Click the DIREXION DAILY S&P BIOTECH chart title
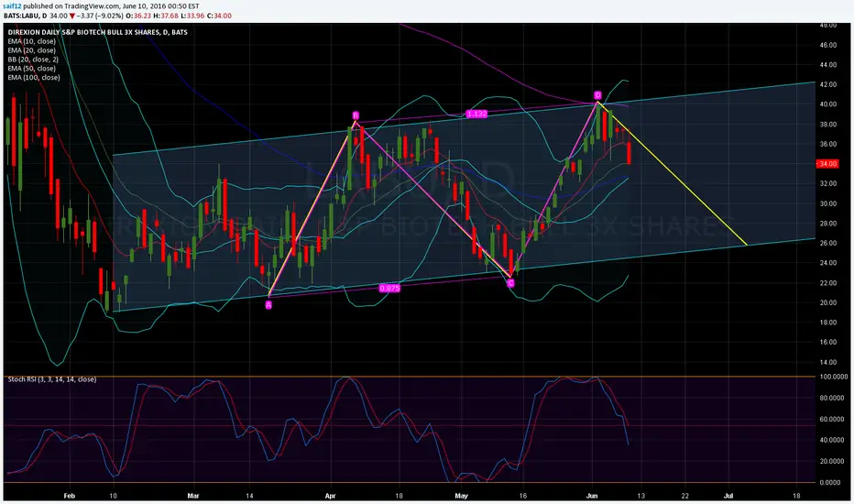Screen dimensions: 854x504 tap(97, 32)
